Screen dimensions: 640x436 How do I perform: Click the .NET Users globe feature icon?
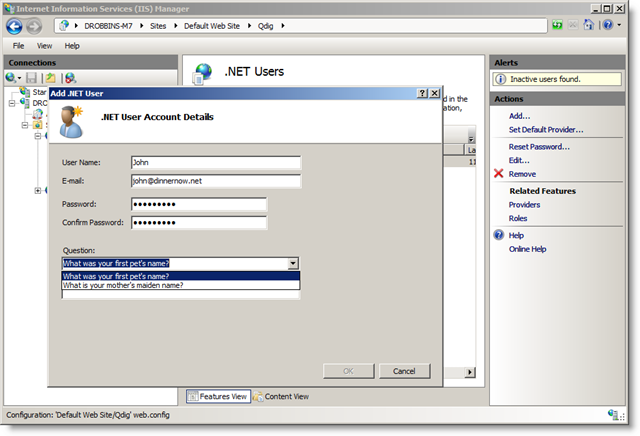203,74
